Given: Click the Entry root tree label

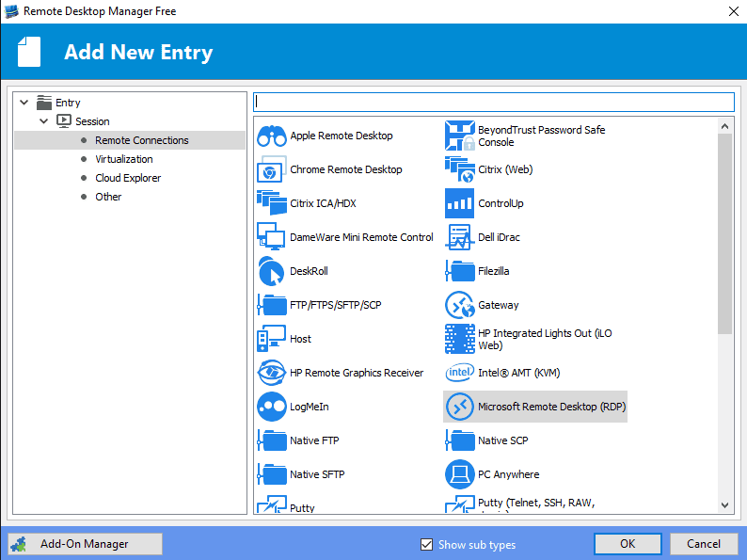Looking at the screenshot, I should click(x=68, y=103).
